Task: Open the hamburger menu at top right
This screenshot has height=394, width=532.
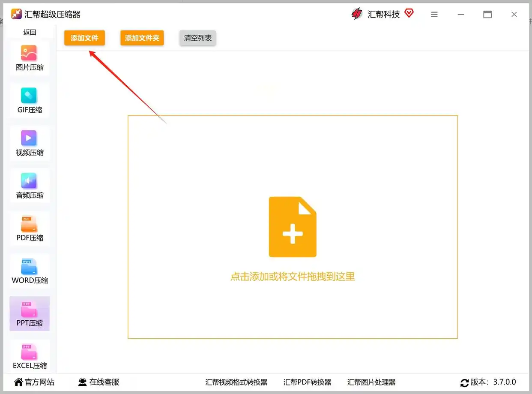Action: click(434, 14)
